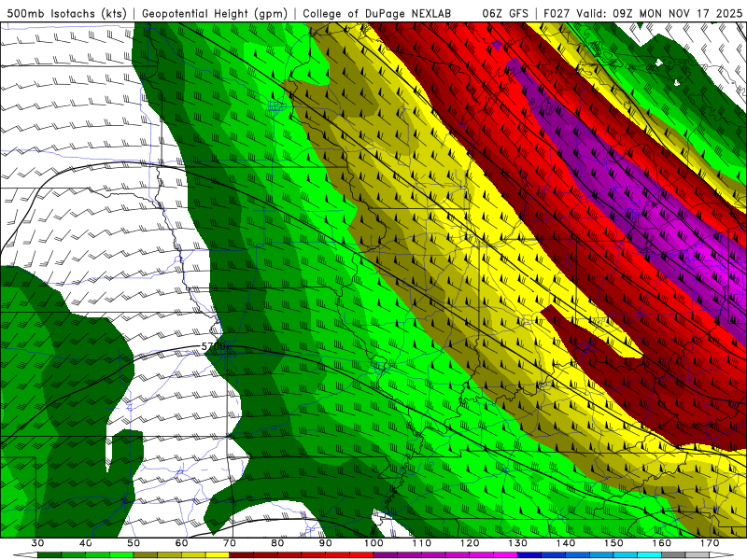Click the 110 value on the color scale
747x560 pixels.
422,543
